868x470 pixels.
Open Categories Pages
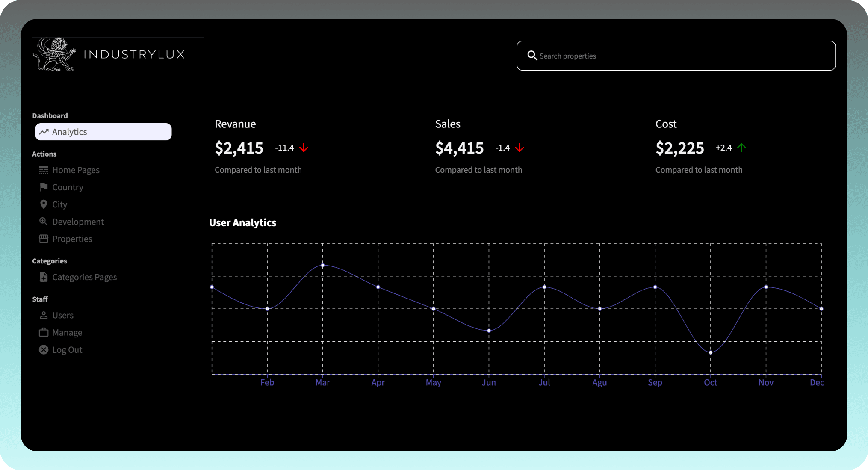click(84, 277)
